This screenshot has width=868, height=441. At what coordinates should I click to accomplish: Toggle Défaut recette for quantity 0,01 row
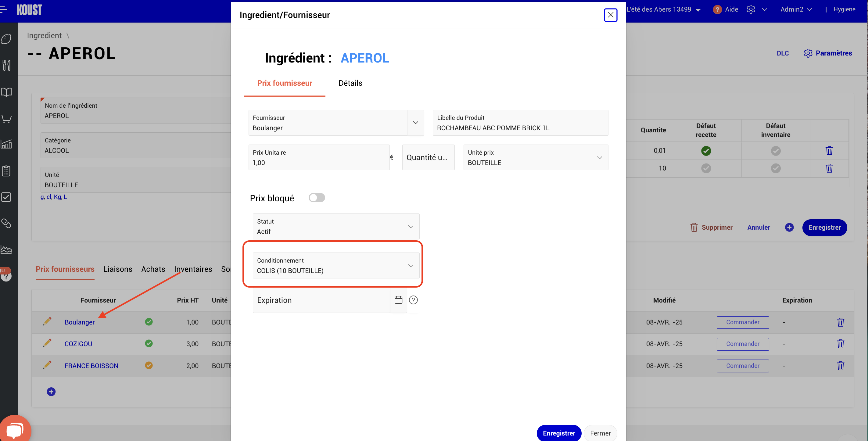click(706, 151)
